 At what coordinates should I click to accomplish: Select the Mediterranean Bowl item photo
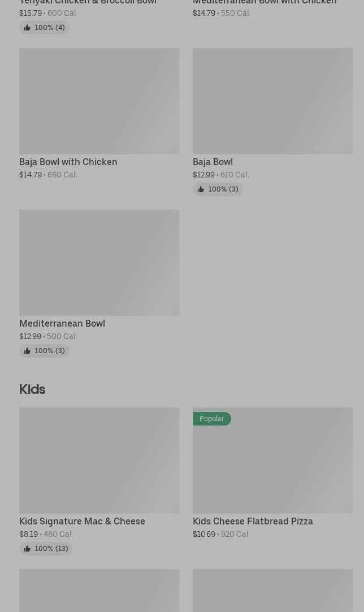[99, 262]
